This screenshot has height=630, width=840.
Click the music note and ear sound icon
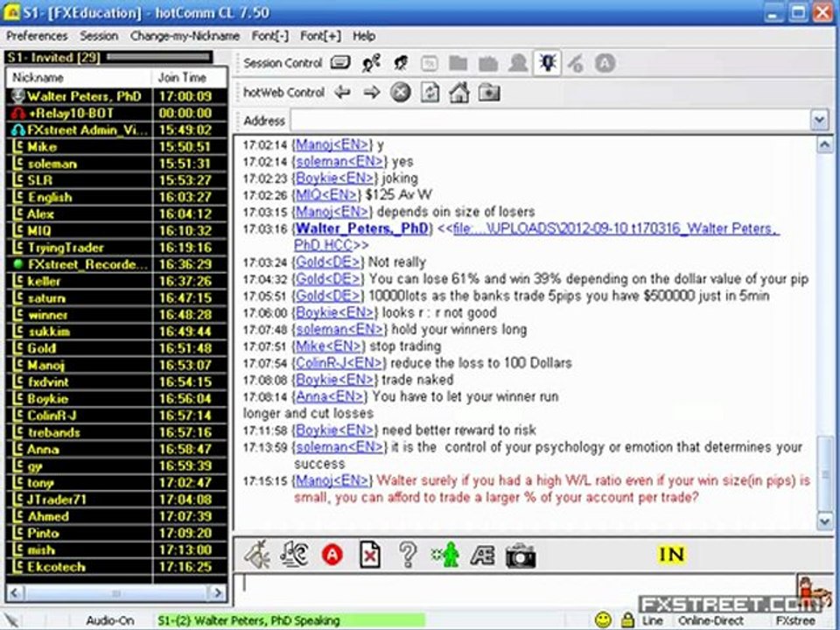pyautogui.click(x=294, y=555)
